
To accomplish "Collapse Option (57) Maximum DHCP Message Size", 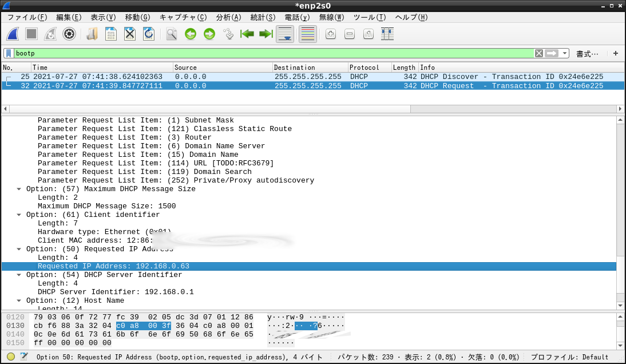I will [x=19, y=189].
